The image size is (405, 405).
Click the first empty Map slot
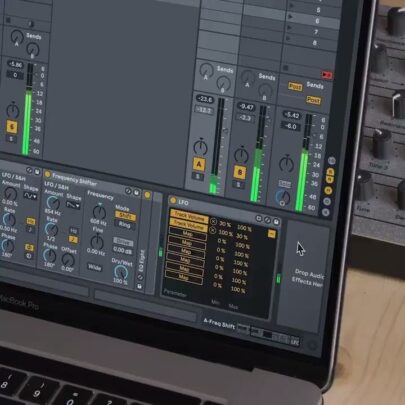click(x=188, y=234)
